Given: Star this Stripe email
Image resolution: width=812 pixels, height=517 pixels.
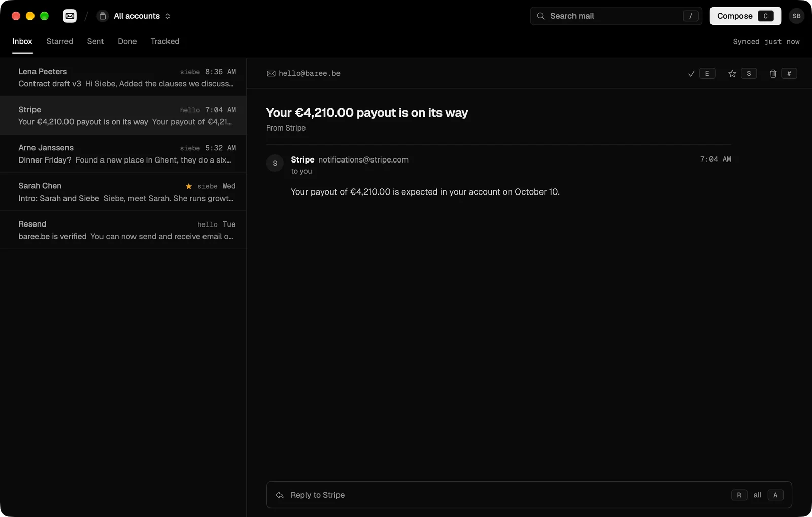Looking at the screenshot, I should click(732, 74).
